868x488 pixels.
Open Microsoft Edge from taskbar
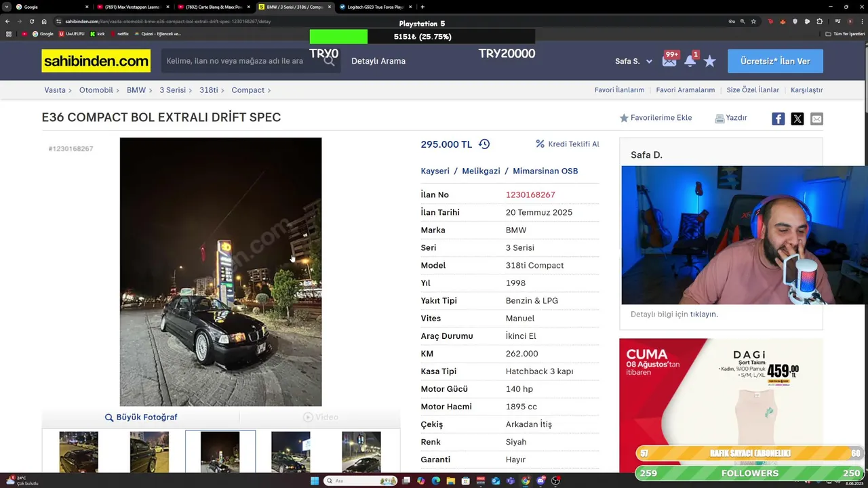click(x=435, y=481)
